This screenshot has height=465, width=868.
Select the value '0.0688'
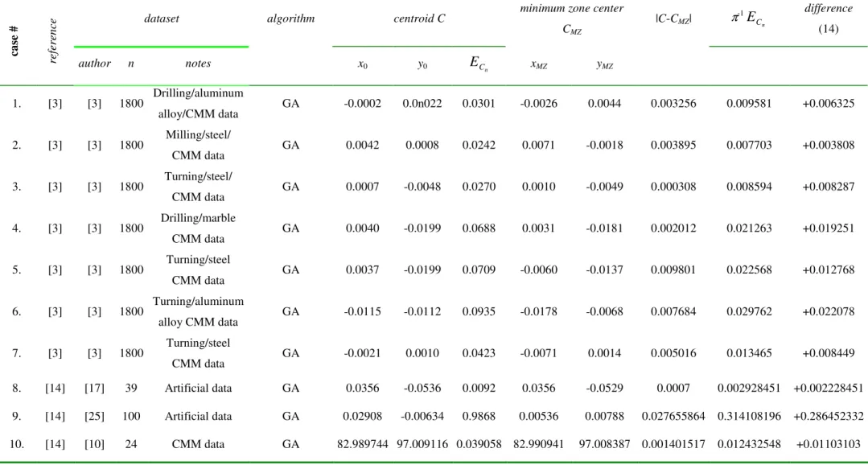(x=479, y=228)
